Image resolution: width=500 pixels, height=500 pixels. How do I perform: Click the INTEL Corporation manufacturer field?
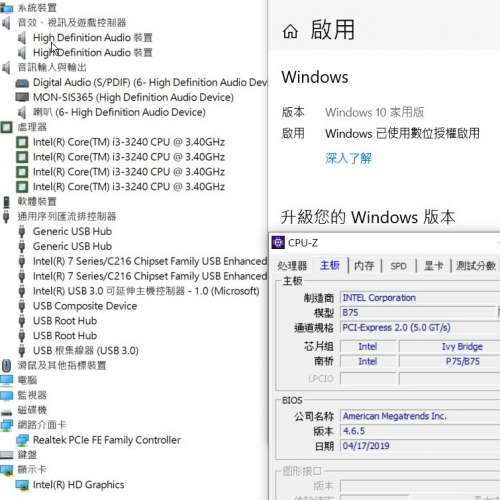click(420, 298)
